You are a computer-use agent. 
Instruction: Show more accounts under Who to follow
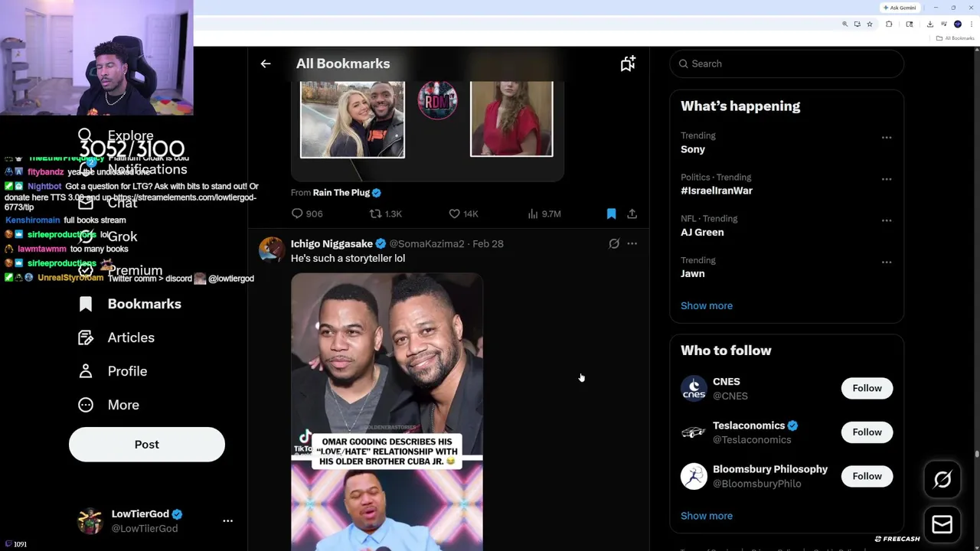point(707,516)
